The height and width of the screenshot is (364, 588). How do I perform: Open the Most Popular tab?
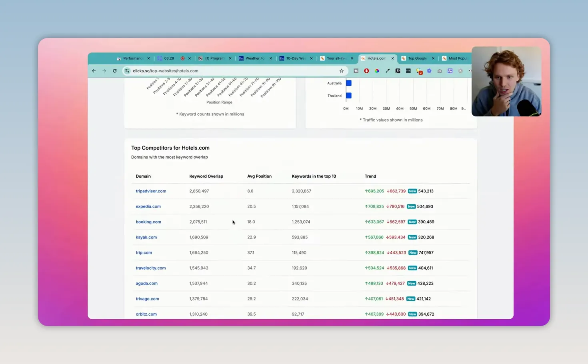click(455, 58)
